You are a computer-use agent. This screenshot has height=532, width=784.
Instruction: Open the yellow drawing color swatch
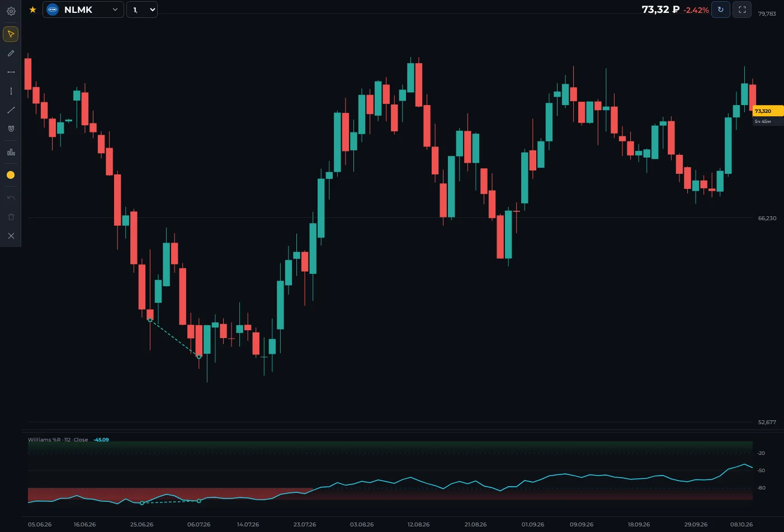tap(11, 175)
